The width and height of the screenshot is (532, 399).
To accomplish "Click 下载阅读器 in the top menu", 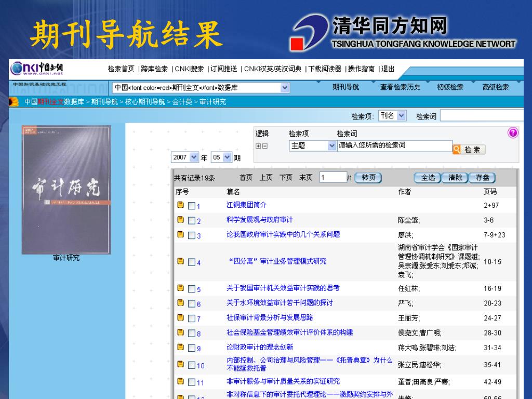I will coord(325,69).
